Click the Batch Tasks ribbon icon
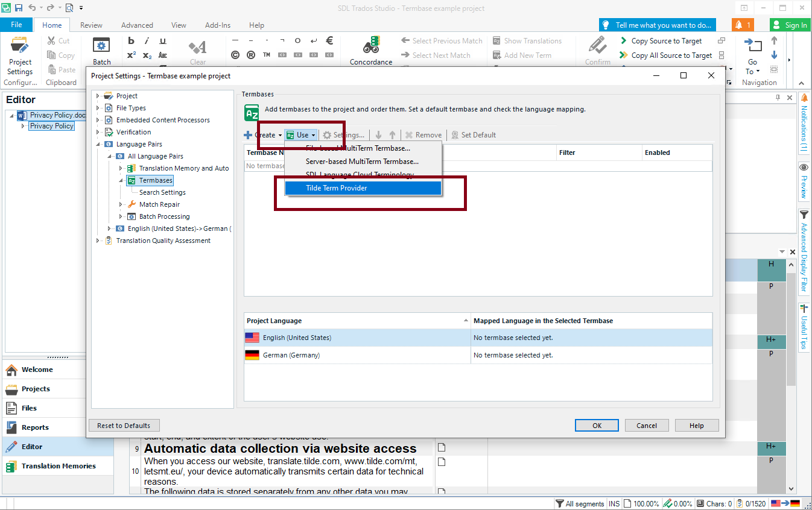 pyautogui.click(x=101, y=51)
